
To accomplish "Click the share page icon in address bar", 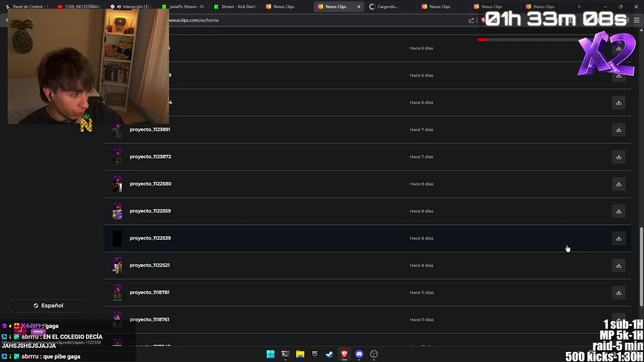I will tap(471, 20).
